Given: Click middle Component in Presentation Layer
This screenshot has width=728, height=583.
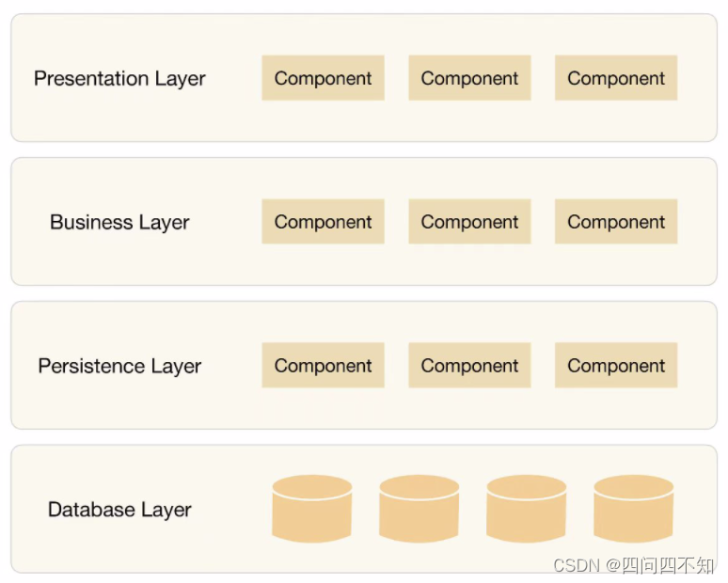Looking at the screenshot, I should point(470,78).
